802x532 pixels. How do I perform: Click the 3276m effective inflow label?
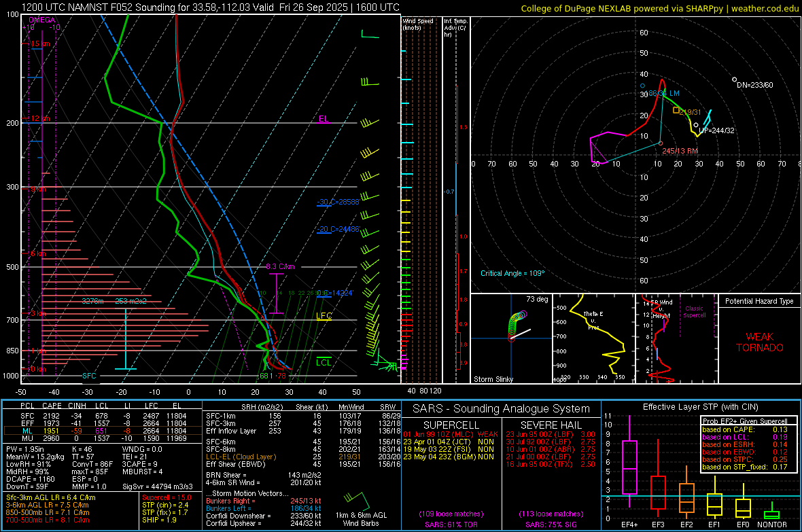pyautogui.click(x=92, y=301)
